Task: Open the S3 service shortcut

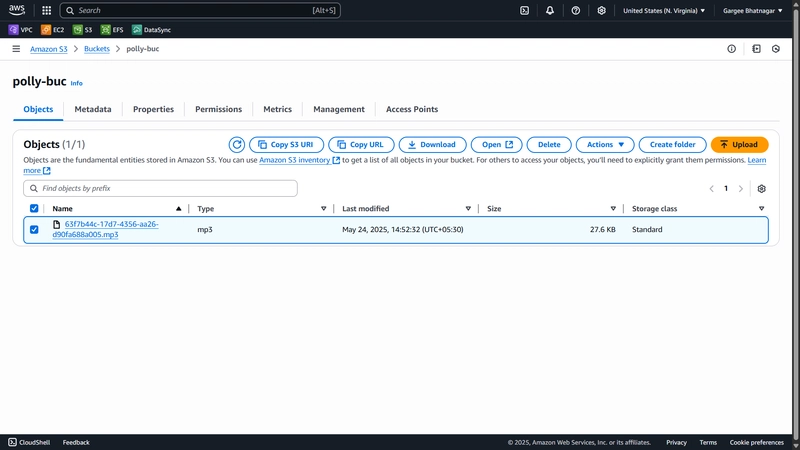Action: (x=83, y=30)
